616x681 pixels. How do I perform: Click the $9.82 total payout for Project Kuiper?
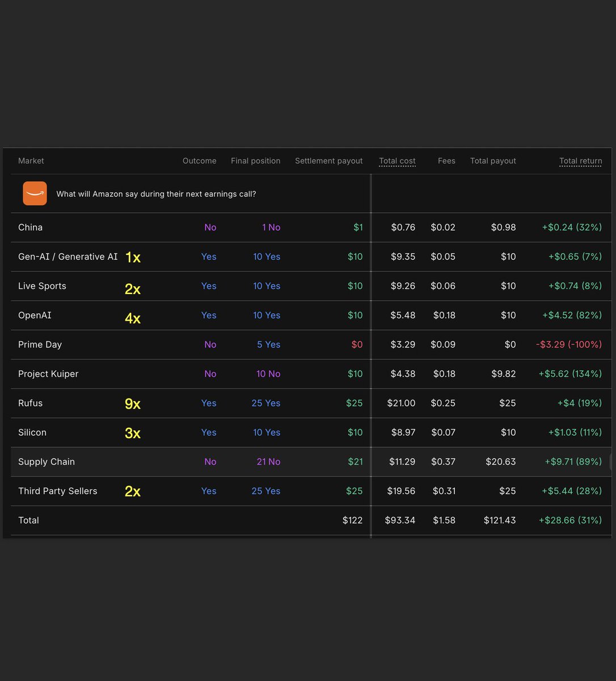pyautogui.click(x=504, y=374)
